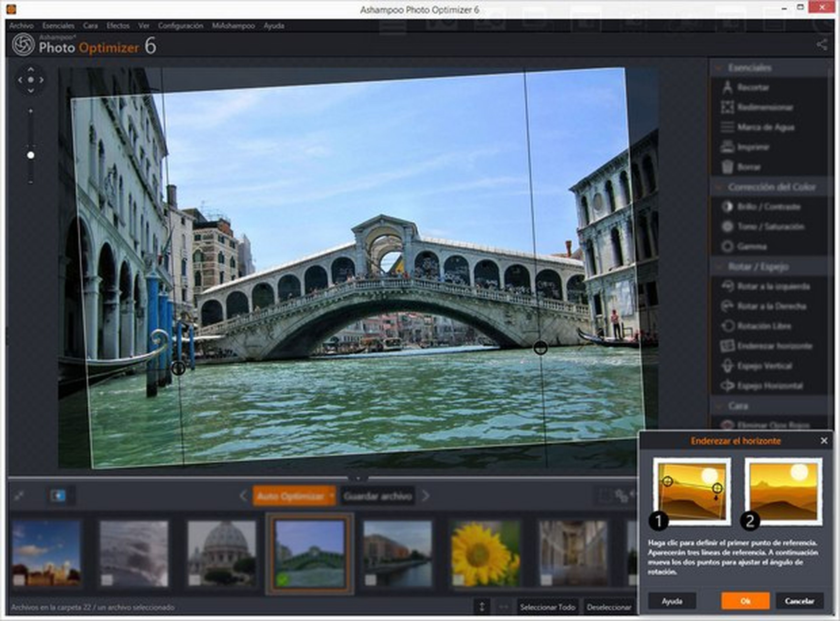
Task: Select the canal building thumbnail
Action: pyautogui.click(x=397, y=552)
